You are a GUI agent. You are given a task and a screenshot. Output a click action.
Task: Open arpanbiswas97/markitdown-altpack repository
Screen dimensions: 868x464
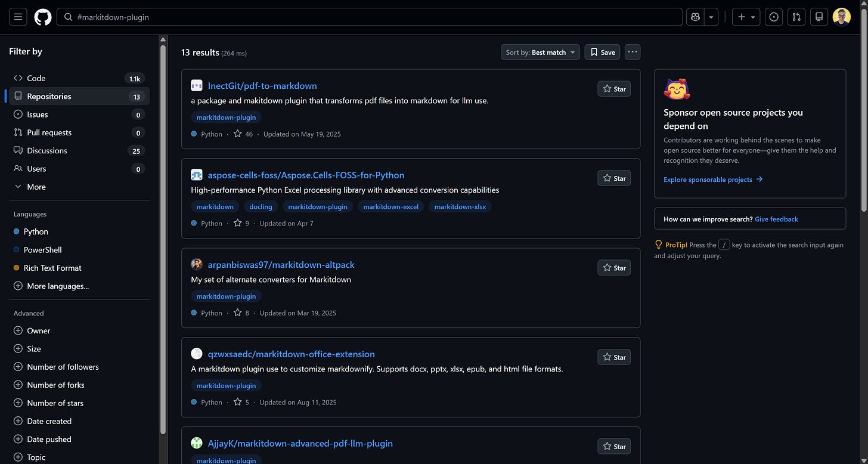(281, 265)
